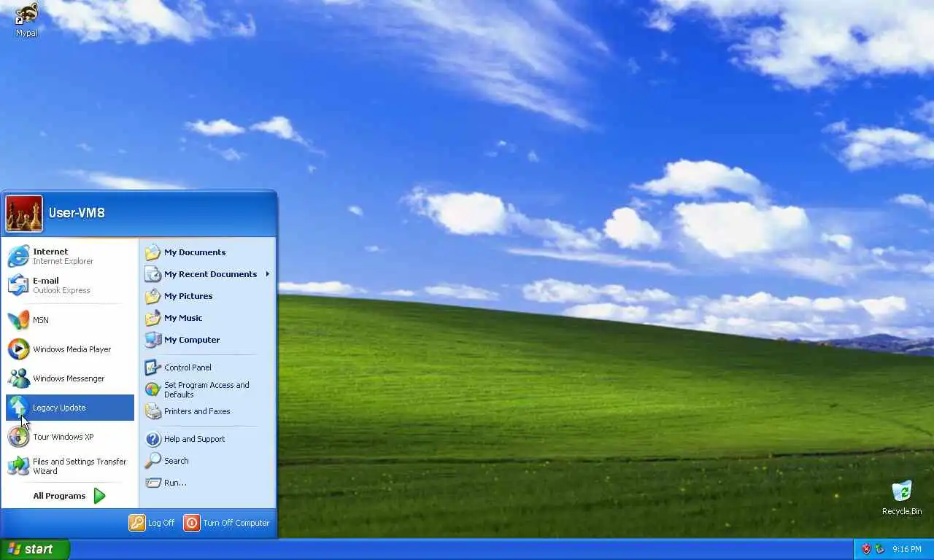Image resolution: width=934 pixels, height=560 pixels.
Task: Click the My Pictures folder icon
Action: coord(153,296)
